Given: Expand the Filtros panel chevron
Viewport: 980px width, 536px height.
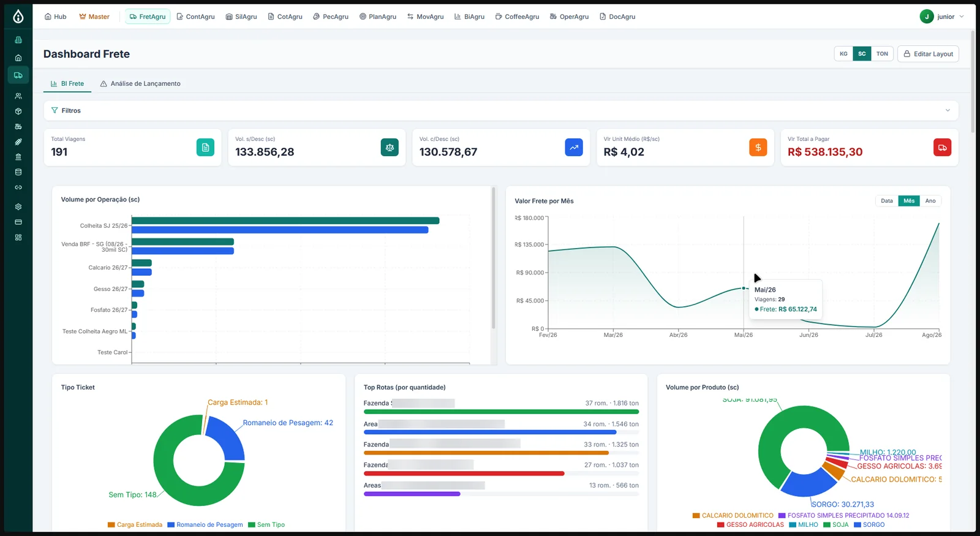Looking at the screenshot, I should [x=948, y=111].
